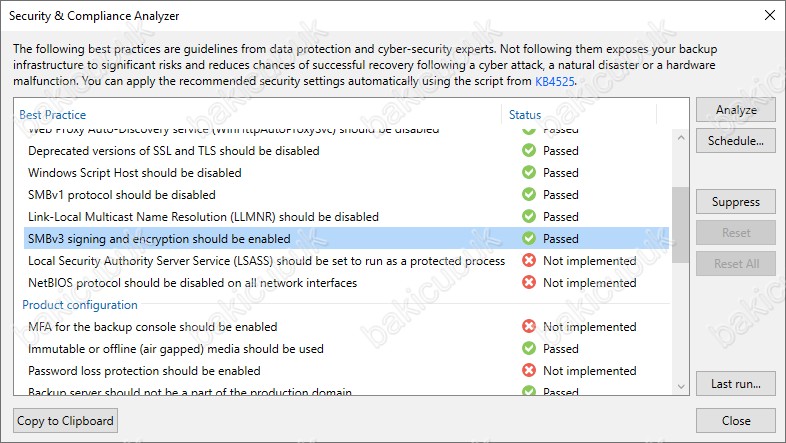Viewport: 786px width, 443px height.
Task: Click red status icon for NetBIOS protocol row
Action: (x=529, y=283)
